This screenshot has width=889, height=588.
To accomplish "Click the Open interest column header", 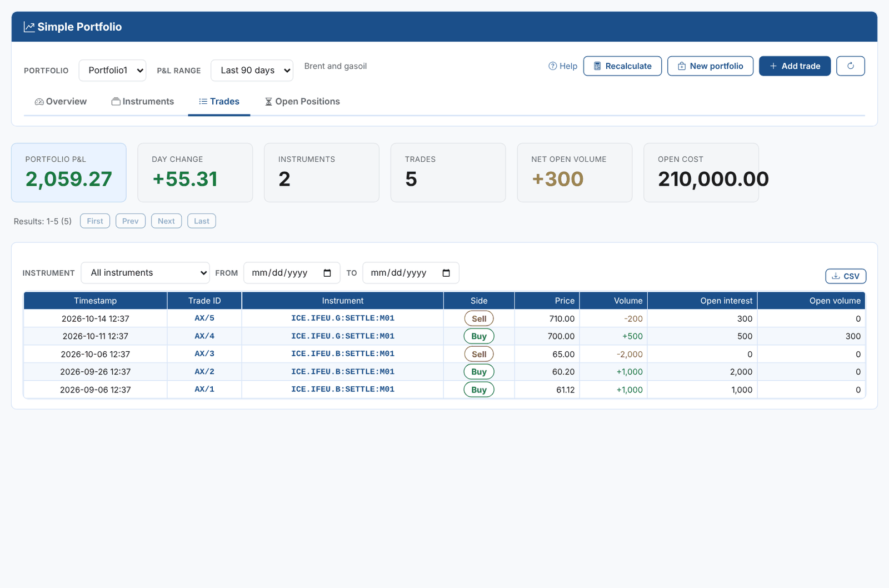I will click(702, 301).
